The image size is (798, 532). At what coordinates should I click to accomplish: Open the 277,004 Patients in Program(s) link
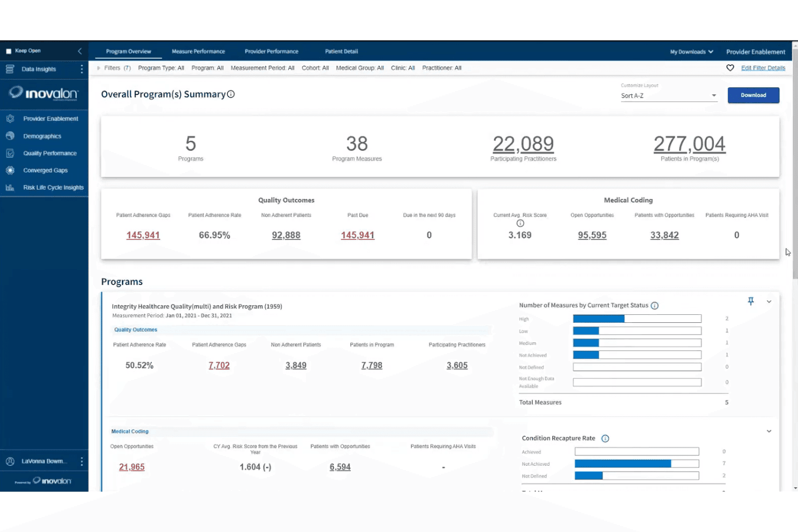689,144
